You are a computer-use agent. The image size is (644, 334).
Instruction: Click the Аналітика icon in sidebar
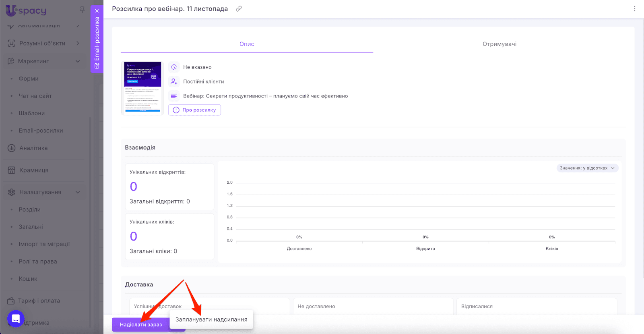pos(12,148)
